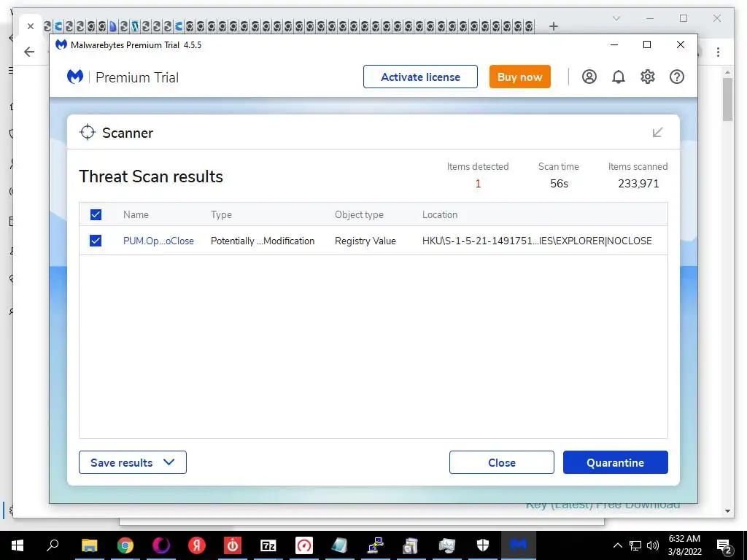Show hidden system tray icons
The height and width of the screenshot is (560, 747).
[x=617, y=545]
